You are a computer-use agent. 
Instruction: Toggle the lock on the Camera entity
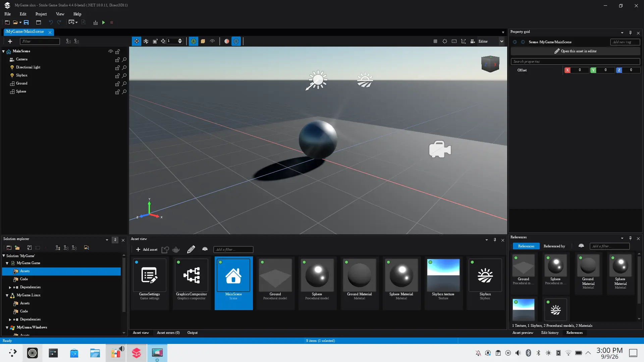(x=117, y=59)
